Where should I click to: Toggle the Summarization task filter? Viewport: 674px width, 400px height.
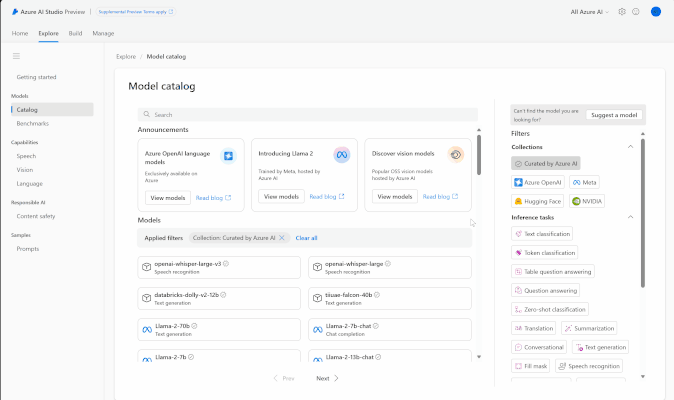click(x=589, y=328)
